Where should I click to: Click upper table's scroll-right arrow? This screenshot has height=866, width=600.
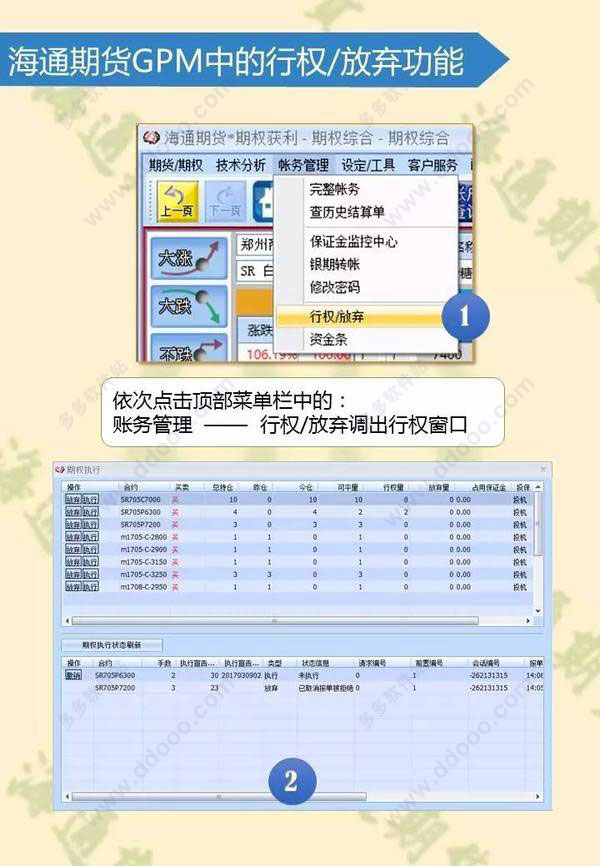coord(528,621)
